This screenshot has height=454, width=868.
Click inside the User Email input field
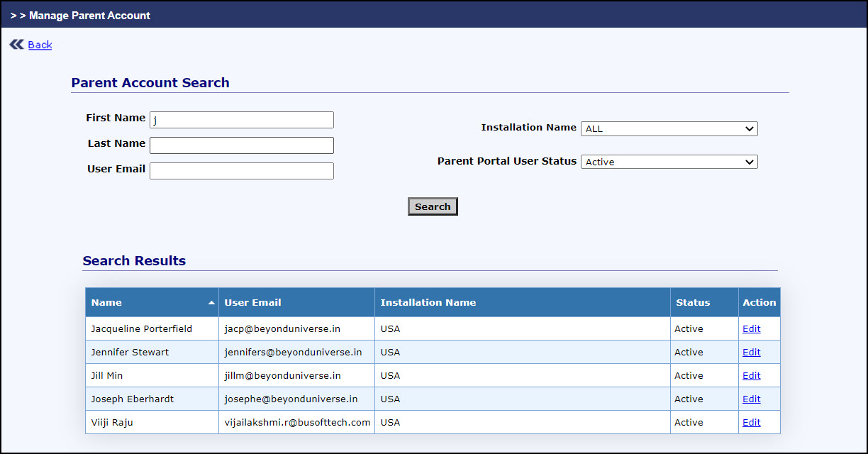pyautogui.click(x=241, y=170)
